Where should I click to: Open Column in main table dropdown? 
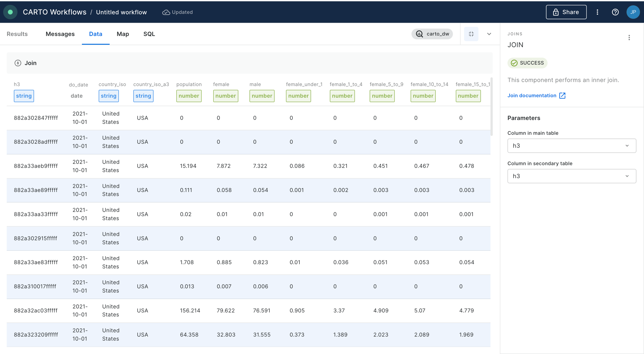[x=572, y=146]
